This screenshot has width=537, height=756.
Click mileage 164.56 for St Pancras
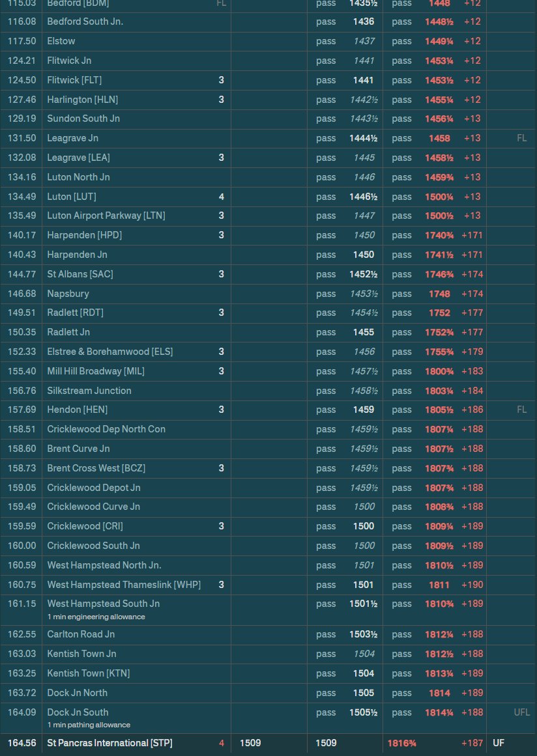(22, 743)
